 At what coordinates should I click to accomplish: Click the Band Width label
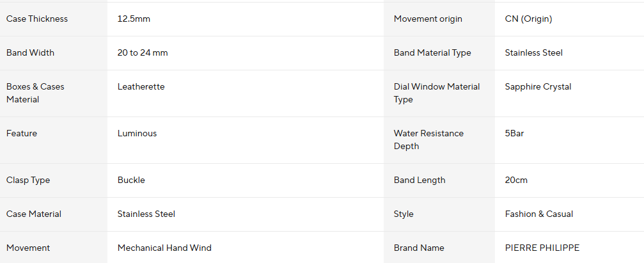(30, 53)
